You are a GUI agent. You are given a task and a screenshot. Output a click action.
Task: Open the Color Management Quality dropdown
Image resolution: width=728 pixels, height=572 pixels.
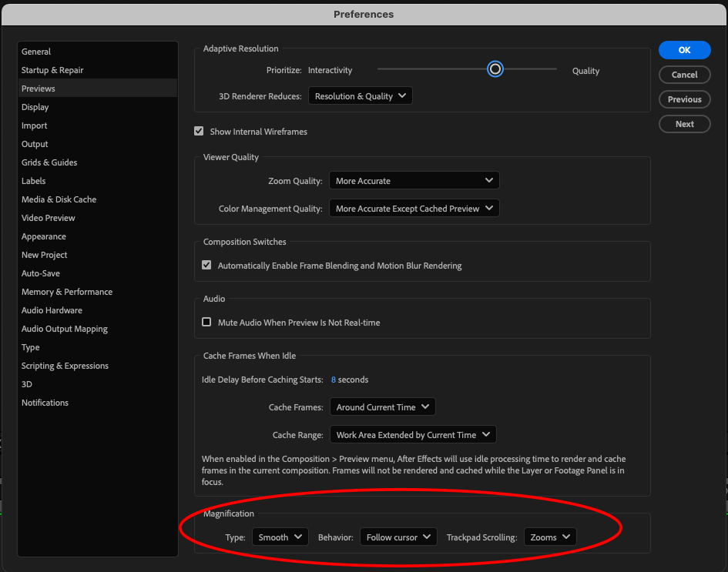[414, 207]
